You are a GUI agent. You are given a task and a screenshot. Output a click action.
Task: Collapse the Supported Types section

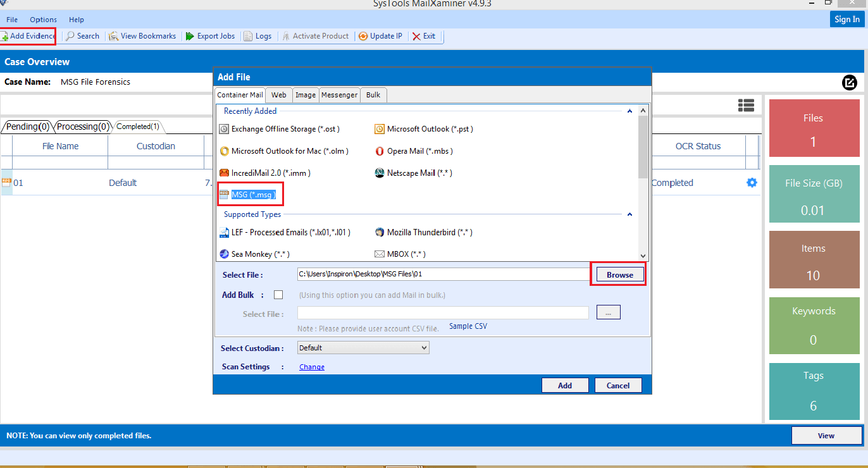629,215
